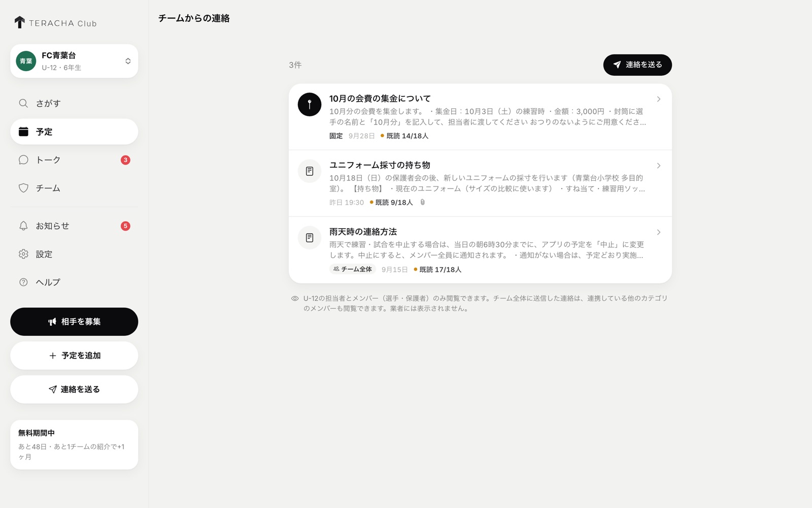Open message 雨天時の連絡方法
Image resolution: width=812 pixels, height=508 pixels.
480,250
